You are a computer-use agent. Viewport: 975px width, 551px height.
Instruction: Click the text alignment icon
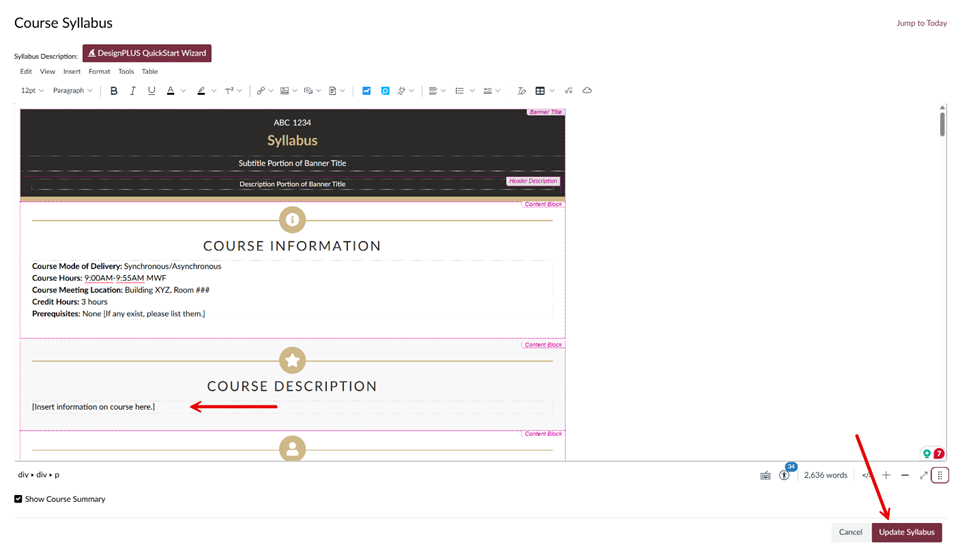pos(433,91)
